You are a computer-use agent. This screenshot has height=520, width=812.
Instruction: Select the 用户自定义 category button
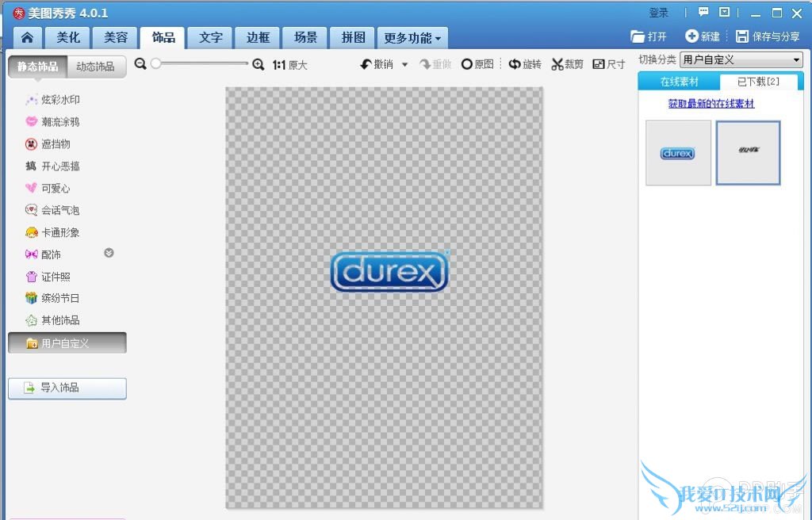pyautogui.click(x=67, y=343)
